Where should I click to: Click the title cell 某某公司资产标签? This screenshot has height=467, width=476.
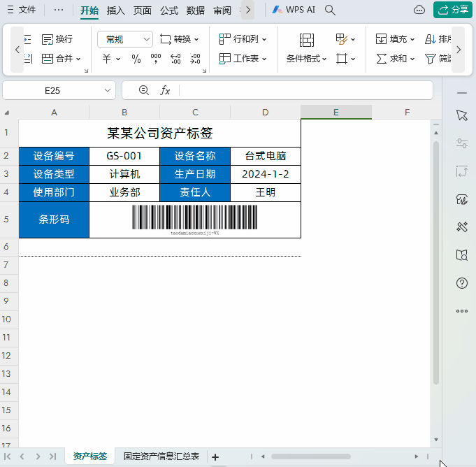pyautogui.click(x=159, y=133)
